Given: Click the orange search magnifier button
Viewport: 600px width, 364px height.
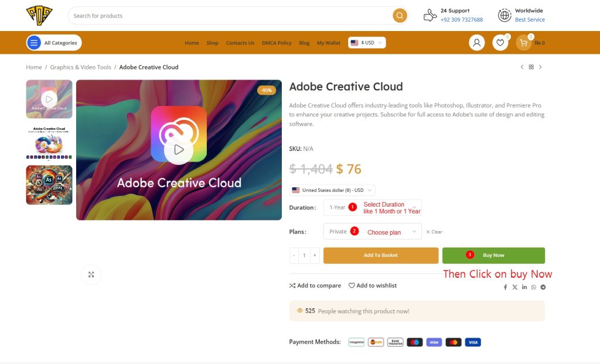Looking at the screenshot, I should 400,16.
